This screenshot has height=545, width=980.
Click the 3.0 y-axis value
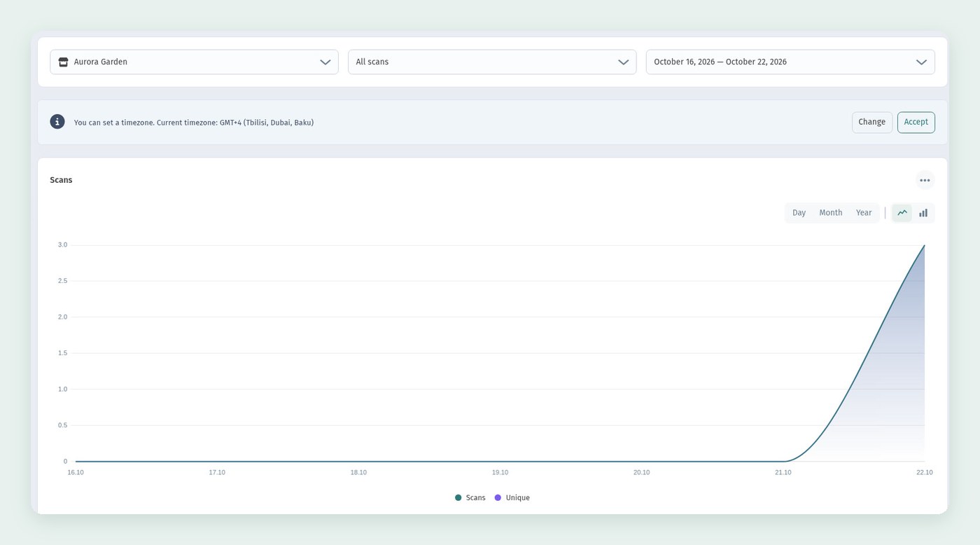click(63, 244)
